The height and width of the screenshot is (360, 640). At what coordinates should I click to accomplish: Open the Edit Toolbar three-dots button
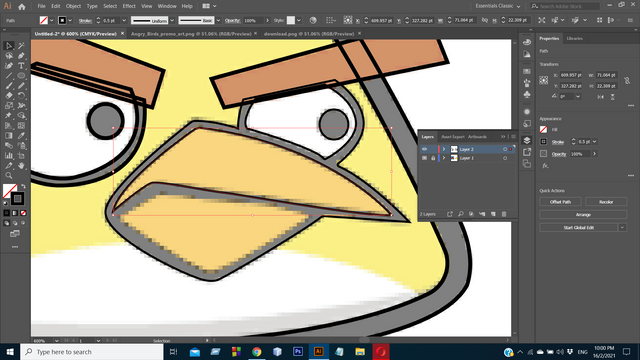(15, 247)
